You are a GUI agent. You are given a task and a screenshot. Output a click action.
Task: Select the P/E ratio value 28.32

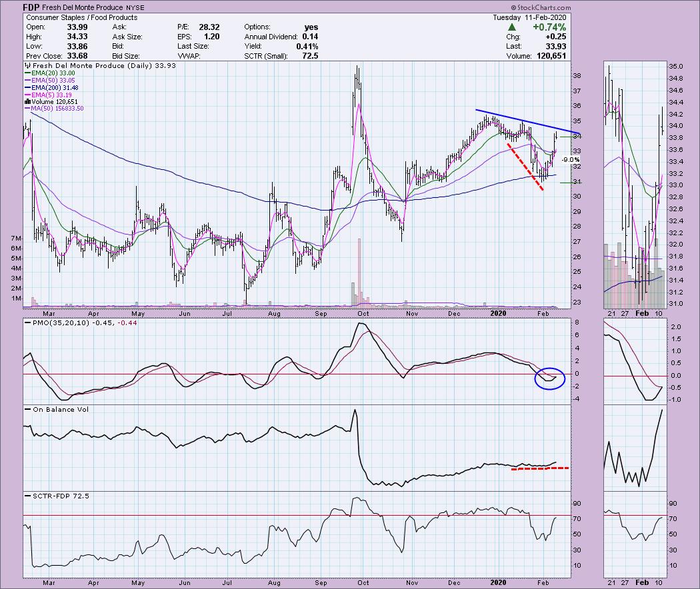click(x=209, y=27)
